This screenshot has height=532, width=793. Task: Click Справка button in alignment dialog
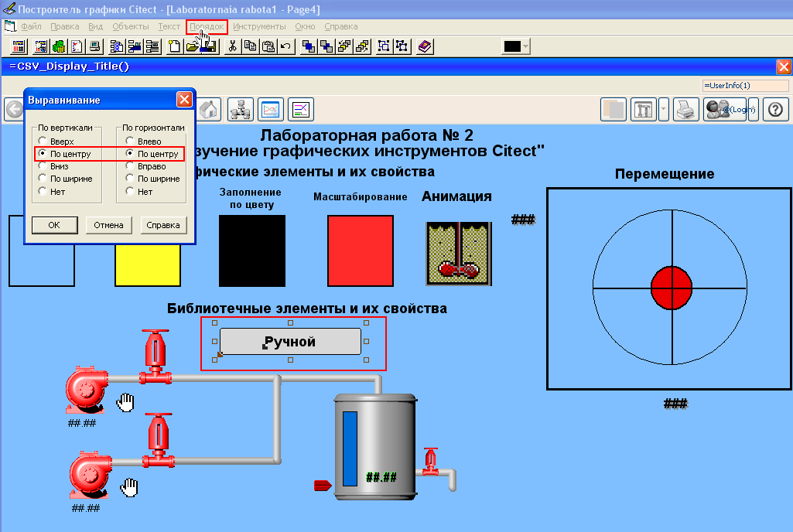pos(162,225)
